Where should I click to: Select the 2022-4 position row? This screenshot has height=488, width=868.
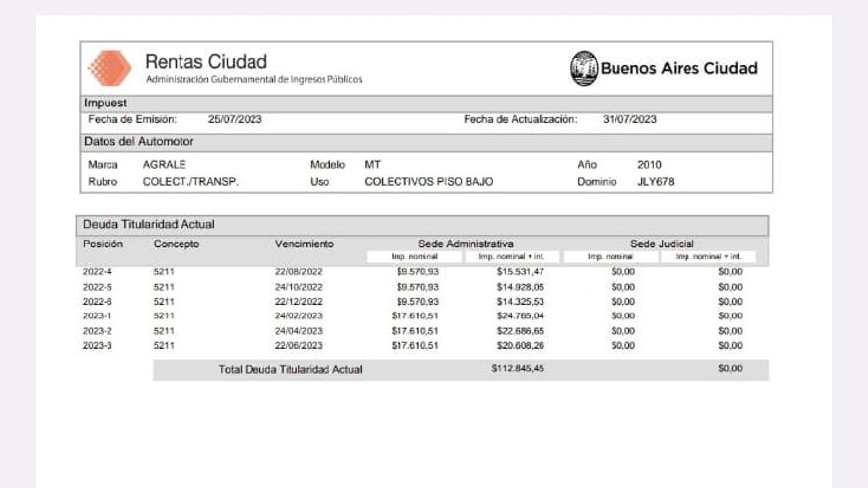pos(97,271)
